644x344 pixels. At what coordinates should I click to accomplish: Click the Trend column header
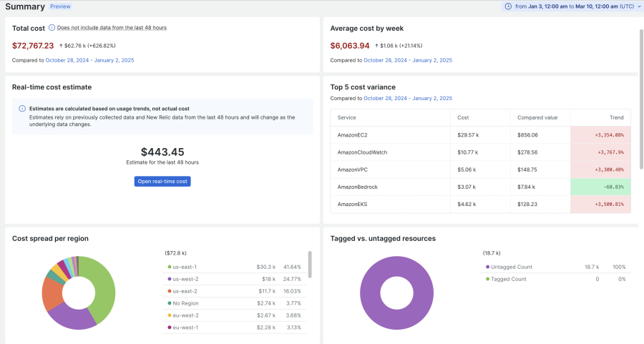click(x=616, y=117)
